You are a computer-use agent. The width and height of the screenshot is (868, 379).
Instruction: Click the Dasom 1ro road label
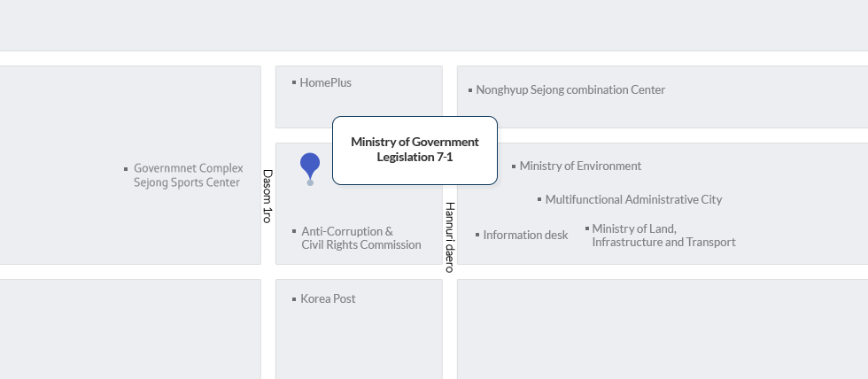click(x=267, y=197)
